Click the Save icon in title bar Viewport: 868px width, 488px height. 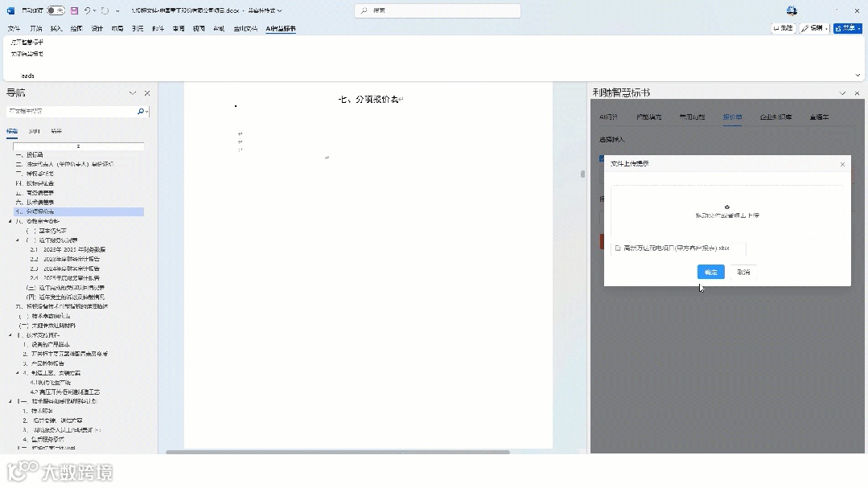pyautogui.click(x=74, y=10)
